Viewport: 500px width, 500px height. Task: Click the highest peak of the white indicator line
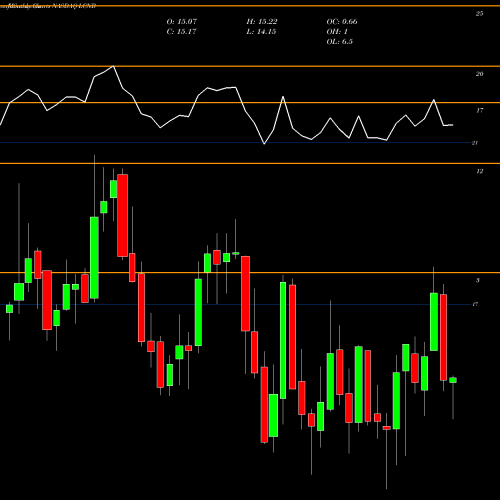[x=113, y=66]
